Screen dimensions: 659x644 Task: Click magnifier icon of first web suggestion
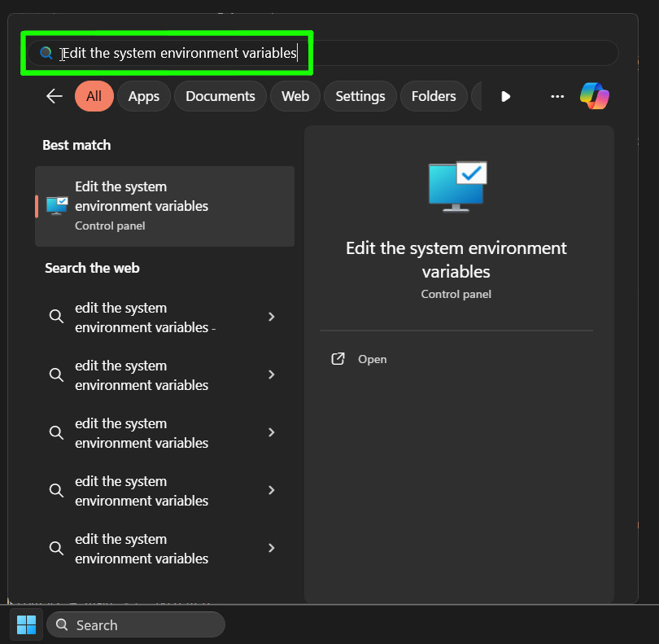point(56,318)
